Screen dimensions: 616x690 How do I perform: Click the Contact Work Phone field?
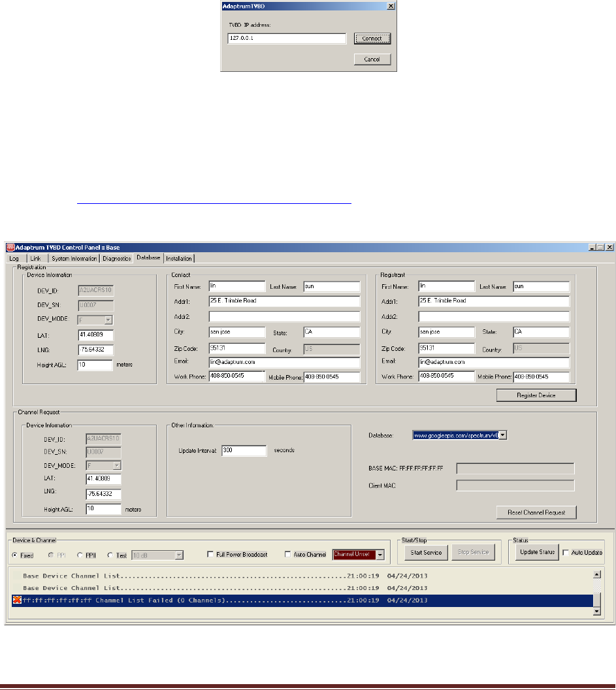click(x=236, y=376)
